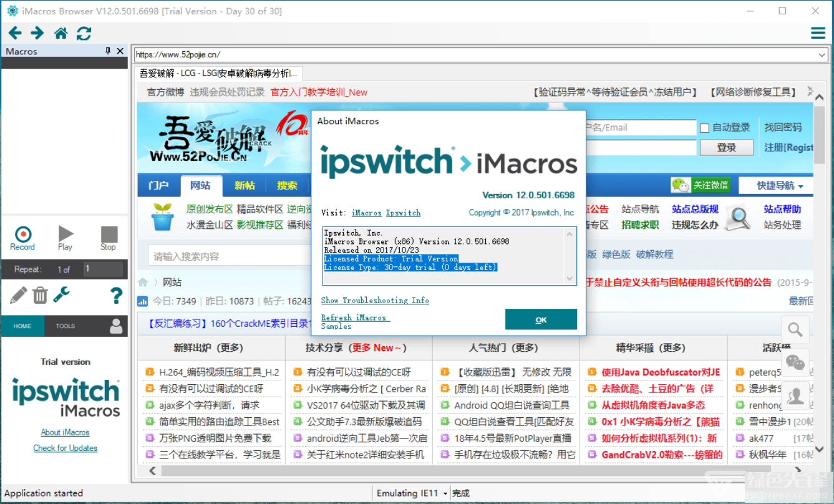Click the 找回密码 link
The width and height of the screenshot is (834, 504).
[x=783, y=127]
